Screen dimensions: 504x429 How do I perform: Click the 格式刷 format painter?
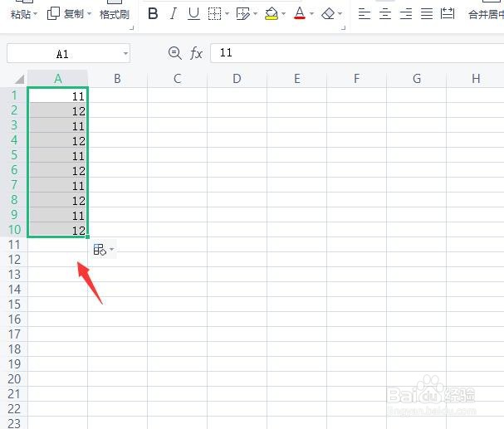[115, 14]
